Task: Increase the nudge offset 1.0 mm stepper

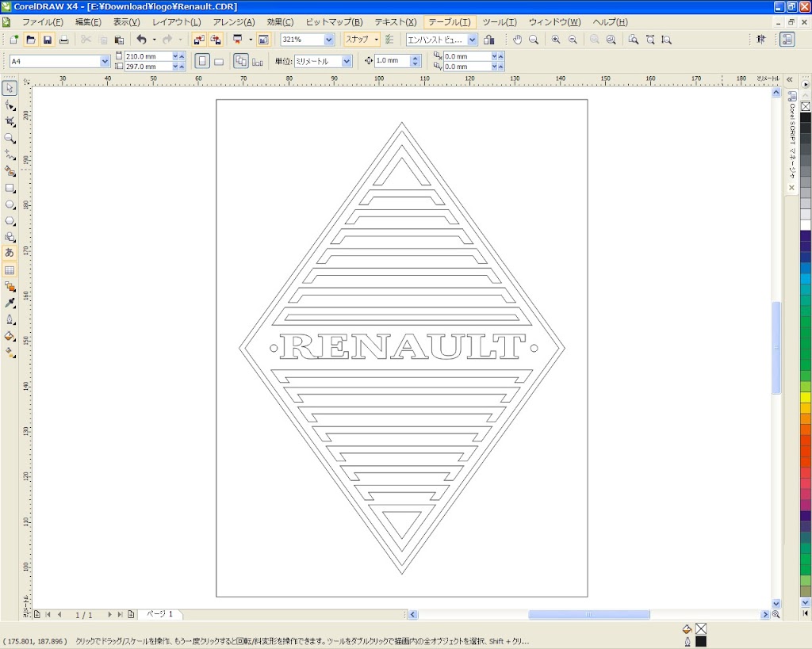Action: (x=415, y=58)
